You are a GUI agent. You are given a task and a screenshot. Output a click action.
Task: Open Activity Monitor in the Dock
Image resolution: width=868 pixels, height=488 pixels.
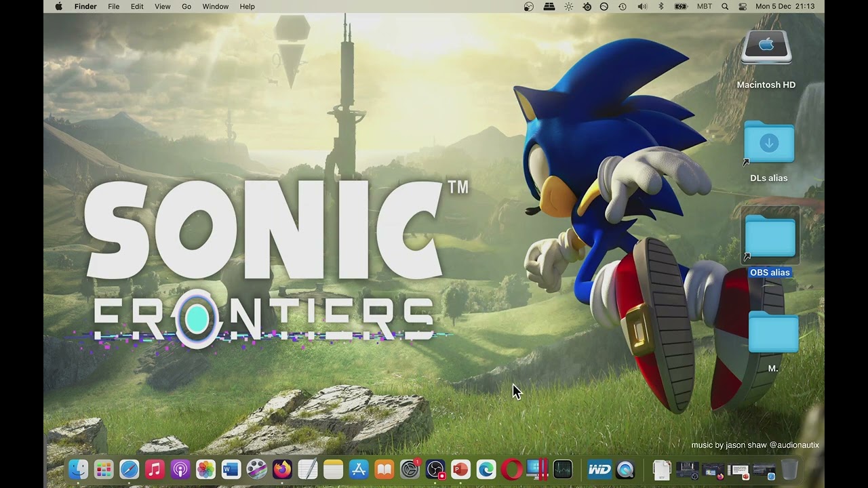tap(563, 469)
